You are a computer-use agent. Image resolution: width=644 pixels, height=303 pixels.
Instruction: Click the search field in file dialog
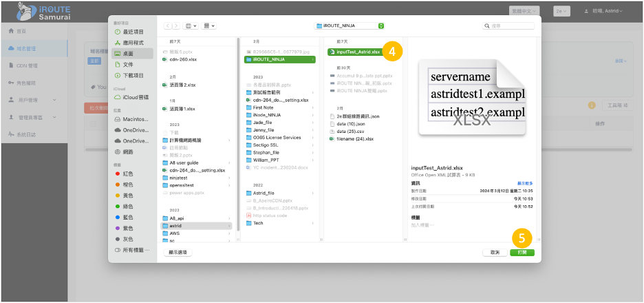[x=509, y=25]
